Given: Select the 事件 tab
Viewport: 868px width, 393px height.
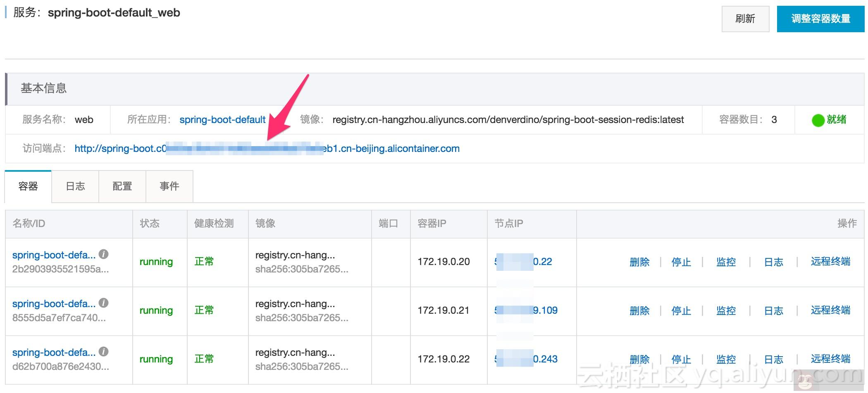Looking at the screenshot, I should (x=169, y=187).
